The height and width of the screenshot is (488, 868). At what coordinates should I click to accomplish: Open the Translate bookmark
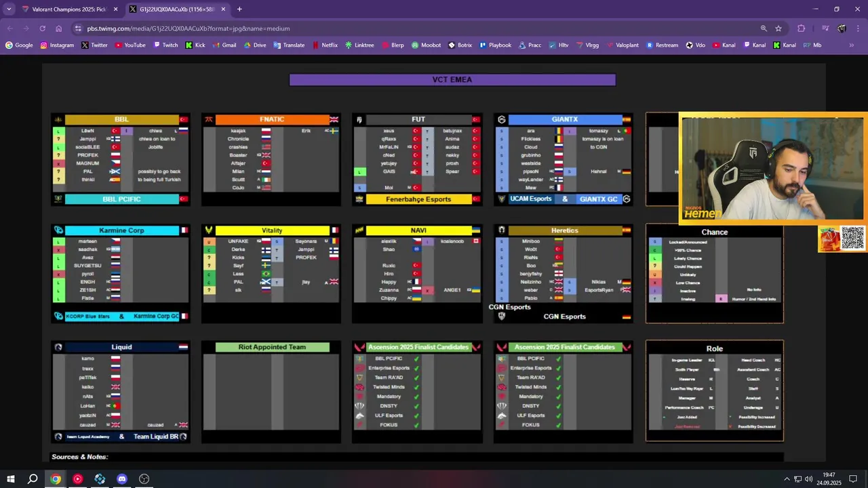pos(289,45)
